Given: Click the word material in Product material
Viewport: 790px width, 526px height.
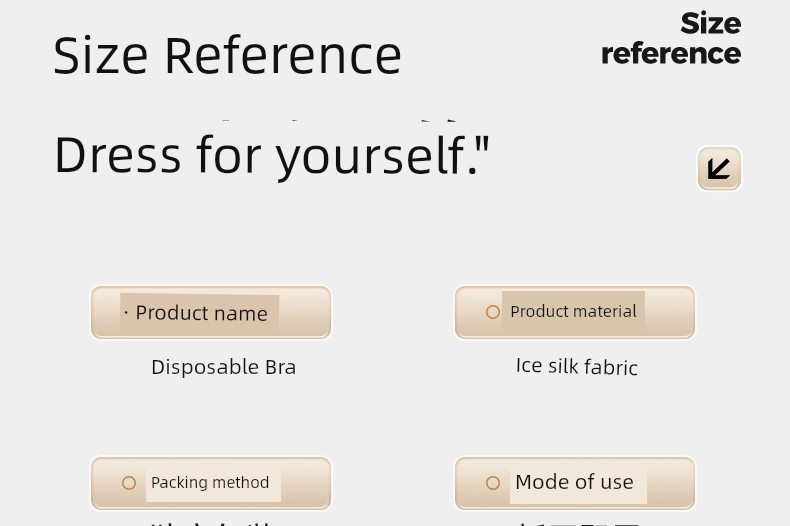Looking at the screenshot, I should pyautogui.click(x=606, y=311).
